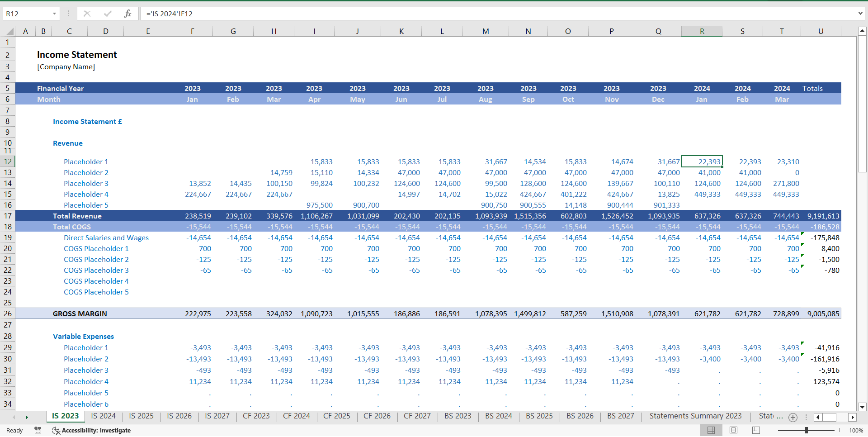Viewport: 868px width, 437px height.
Task: Add a new sheet with plus icon
Action: click(x=793, y=417)
